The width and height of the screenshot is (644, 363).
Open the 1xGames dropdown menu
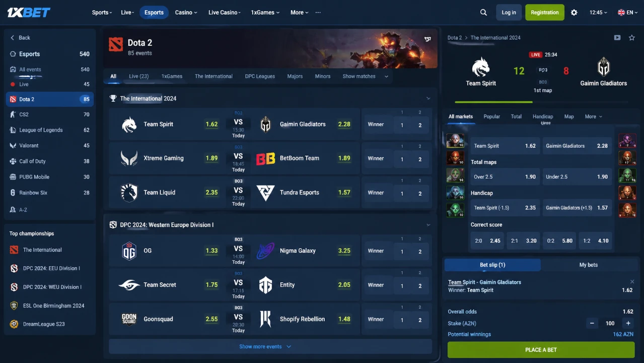pos(265,13)
